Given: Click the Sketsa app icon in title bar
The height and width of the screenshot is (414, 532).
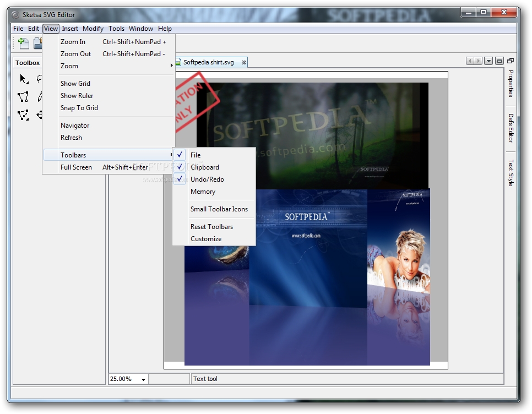Looking at the screenshot, I should (x=15, y=15).
